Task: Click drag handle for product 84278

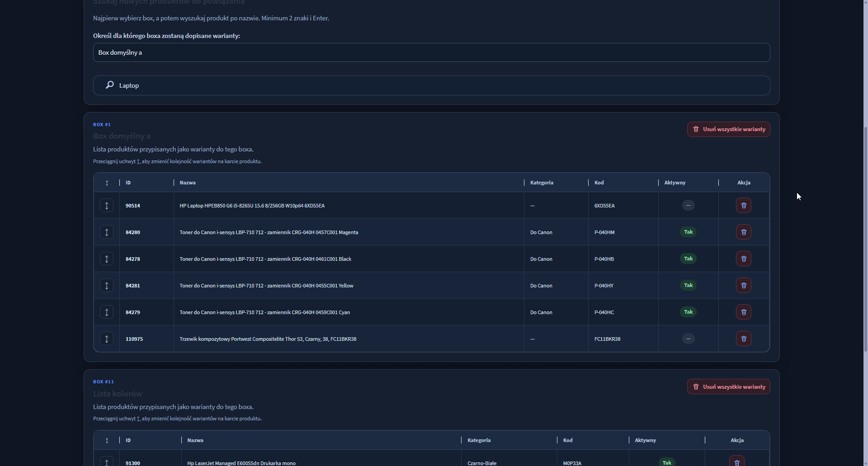Action: click(107, 259)
